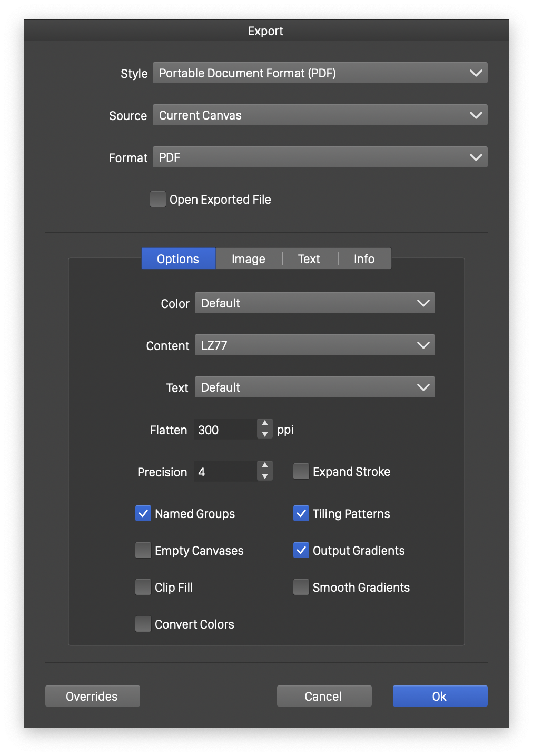Disable Tiling Patterns checkbox
533x756 pixels.
[301, 513]
